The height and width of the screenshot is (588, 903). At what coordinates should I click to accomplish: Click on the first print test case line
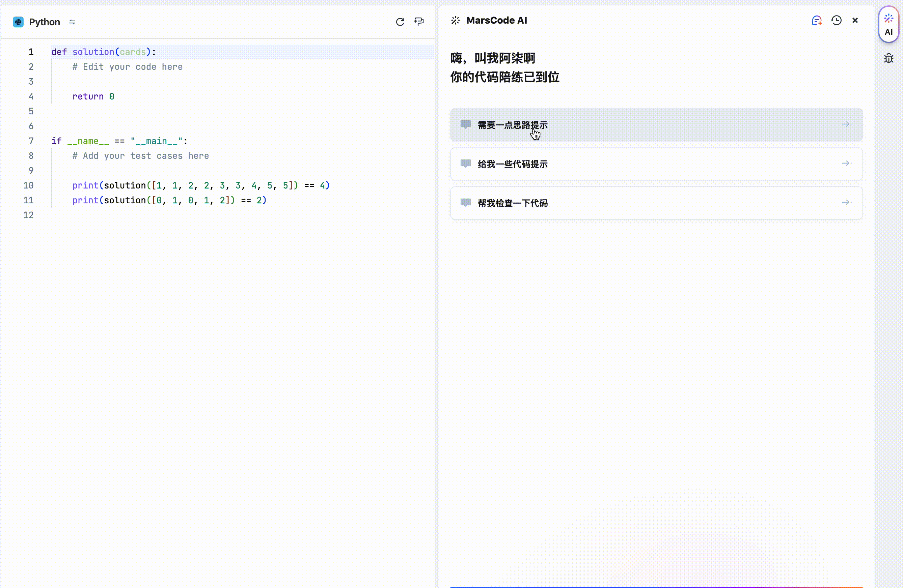(201, 185)
